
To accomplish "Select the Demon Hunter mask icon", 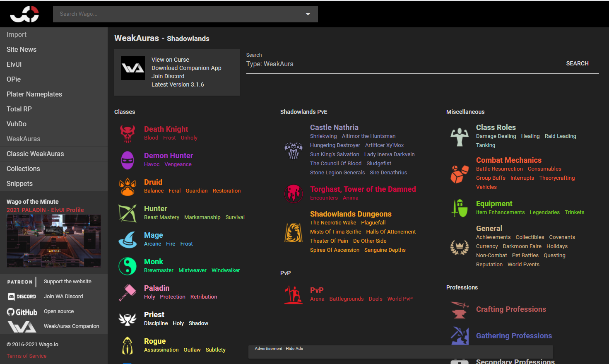I will point(128,160).
